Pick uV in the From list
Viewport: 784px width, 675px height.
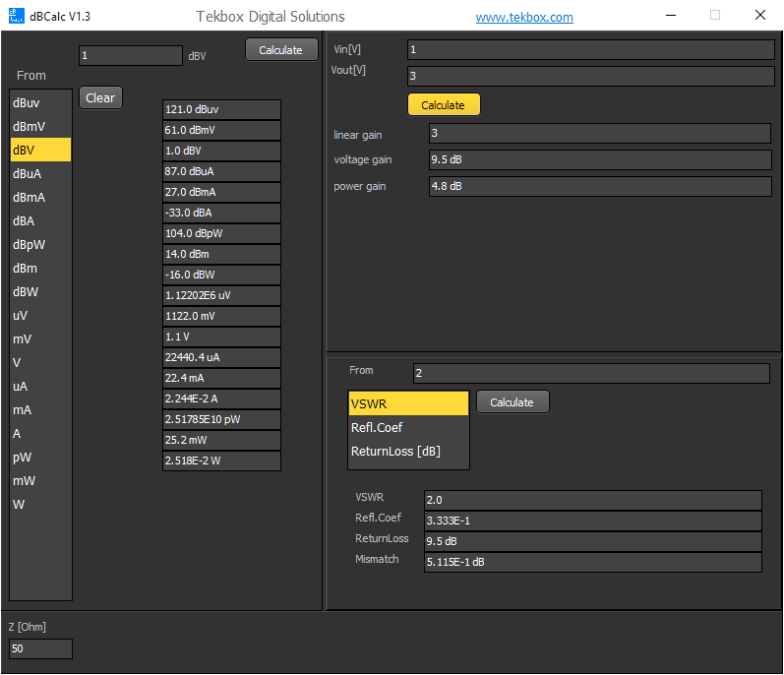click(x=40, y=316)
